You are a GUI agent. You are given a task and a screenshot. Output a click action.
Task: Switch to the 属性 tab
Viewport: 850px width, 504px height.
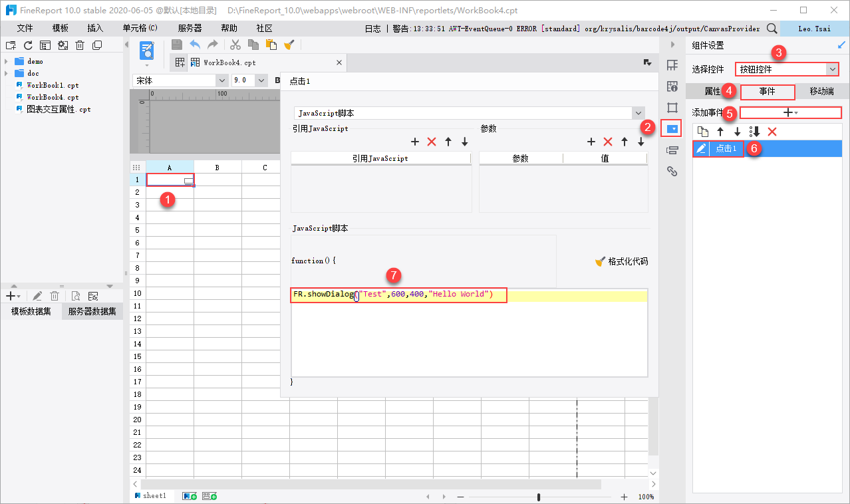click(712, 91)
